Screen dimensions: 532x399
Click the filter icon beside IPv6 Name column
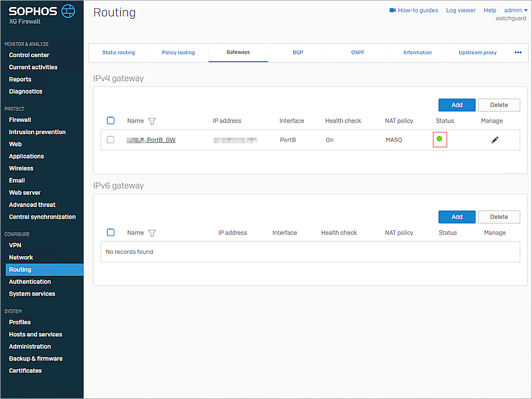point(152,233)
